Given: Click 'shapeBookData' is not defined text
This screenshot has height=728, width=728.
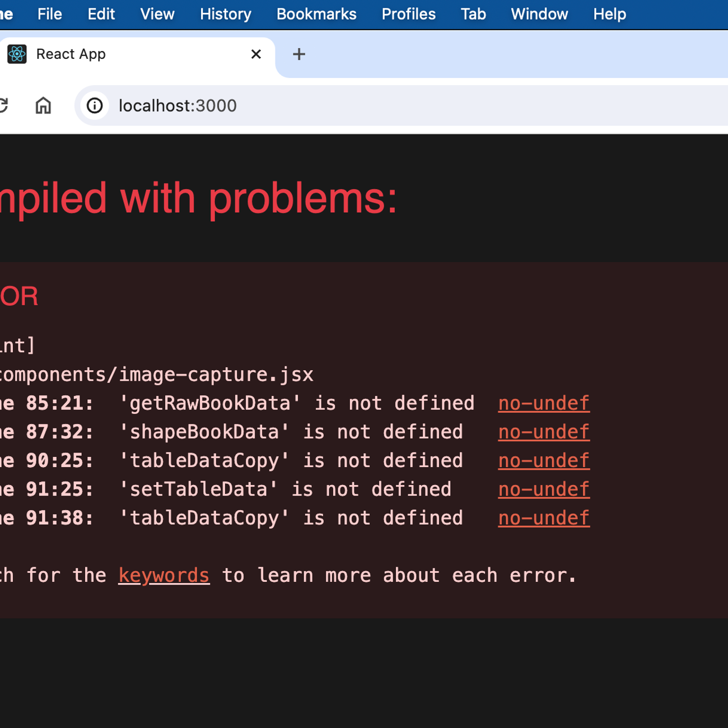Looking at the screenshot, I should [x=291, y=432].
